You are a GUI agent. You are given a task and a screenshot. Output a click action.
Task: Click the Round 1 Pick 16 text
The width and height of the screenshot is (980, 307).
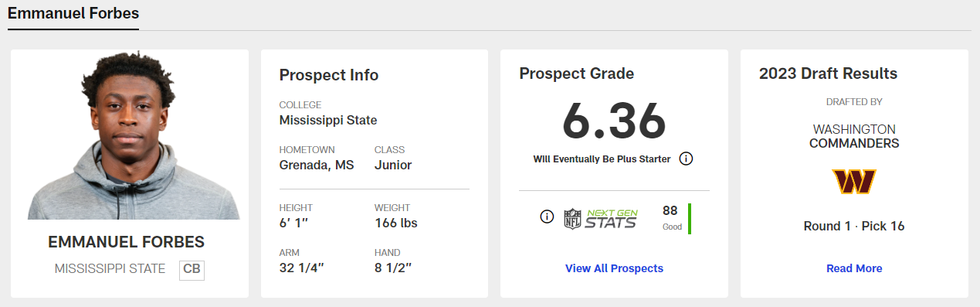854,226
